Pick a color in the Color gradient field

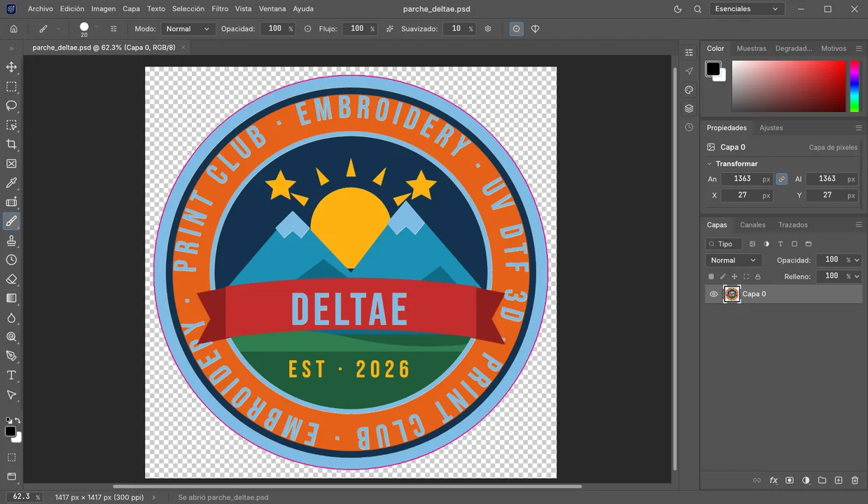789,86
